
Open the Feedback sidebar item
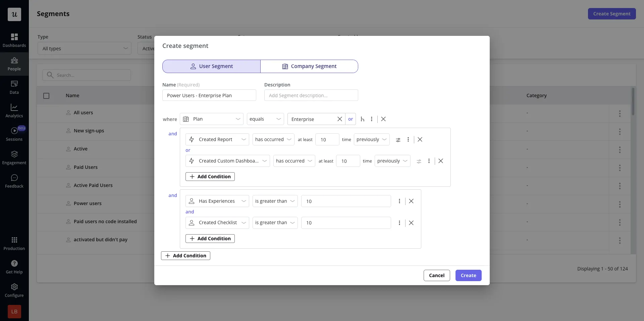coord(14,181)
